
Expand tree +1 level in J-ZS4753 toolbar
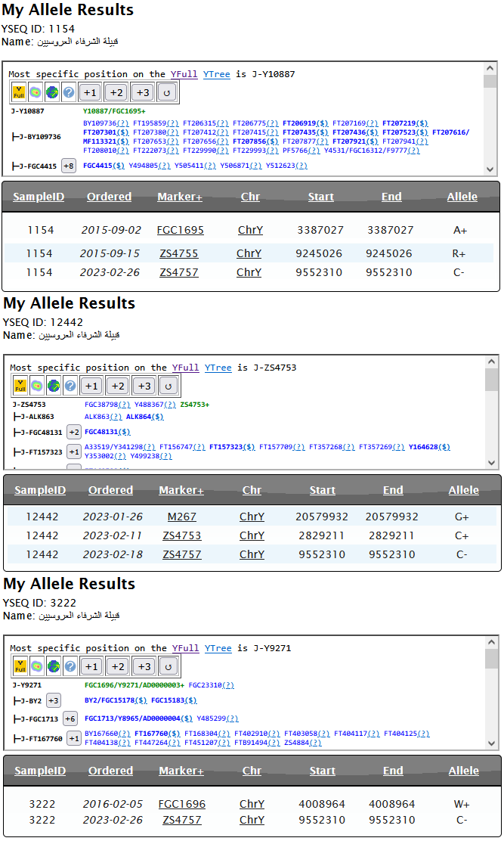coord(91,386)
